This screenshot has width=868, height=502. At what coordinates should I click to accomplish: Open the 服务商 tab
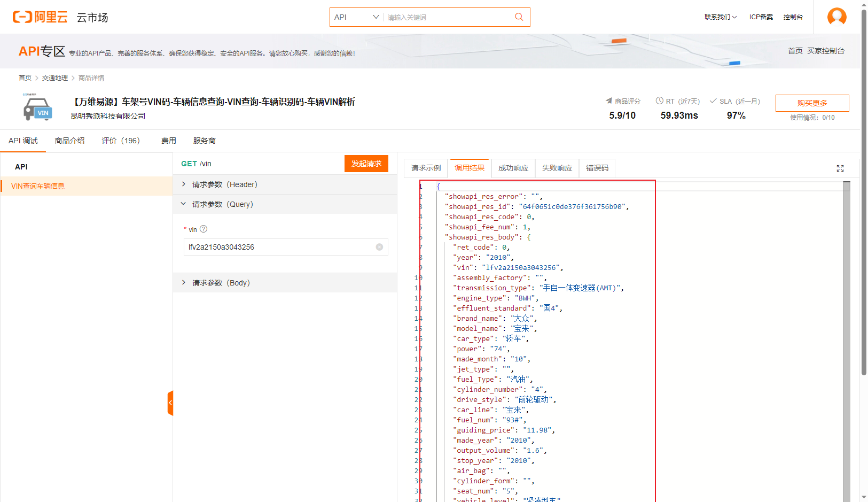205,141
